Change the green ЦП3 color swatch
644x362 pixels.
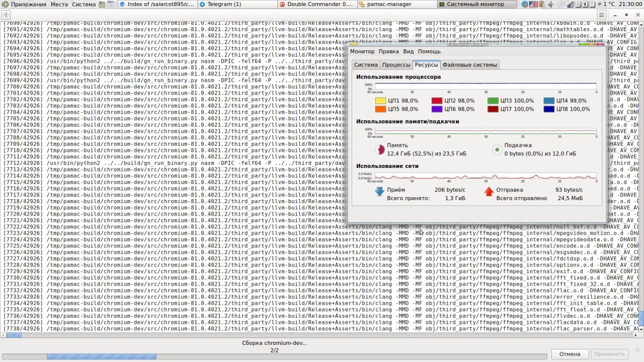[x=493, y=101]
